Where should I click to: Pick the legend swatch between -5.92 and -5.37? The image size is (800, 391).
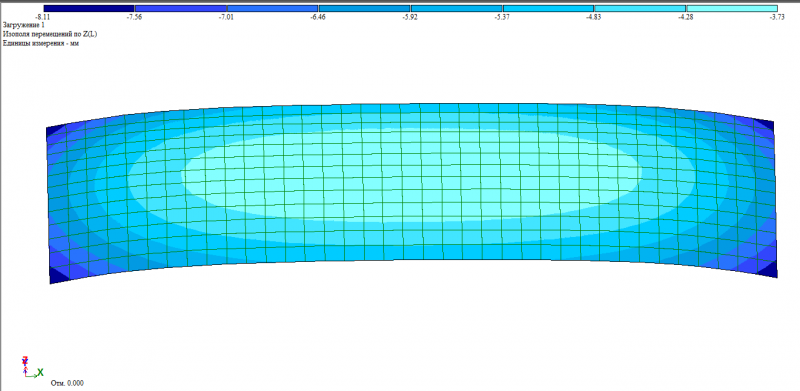pos(457,8)
